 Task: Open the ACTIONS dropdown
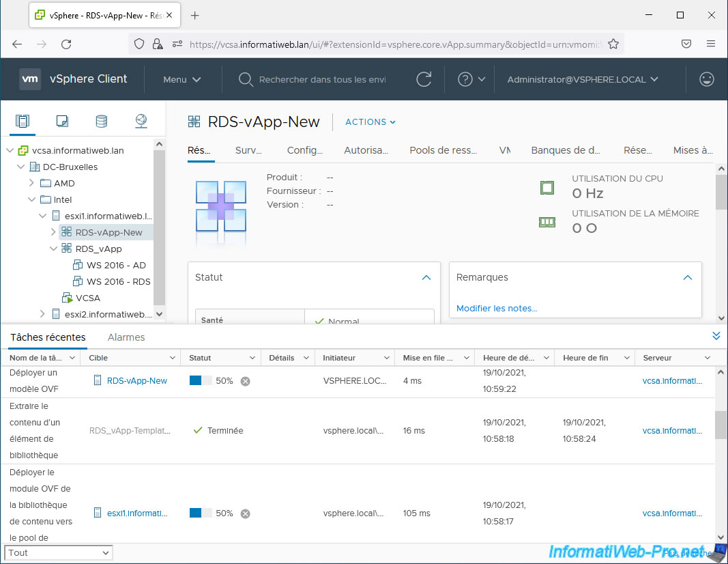pyautogui.click(x=370, y=122)
